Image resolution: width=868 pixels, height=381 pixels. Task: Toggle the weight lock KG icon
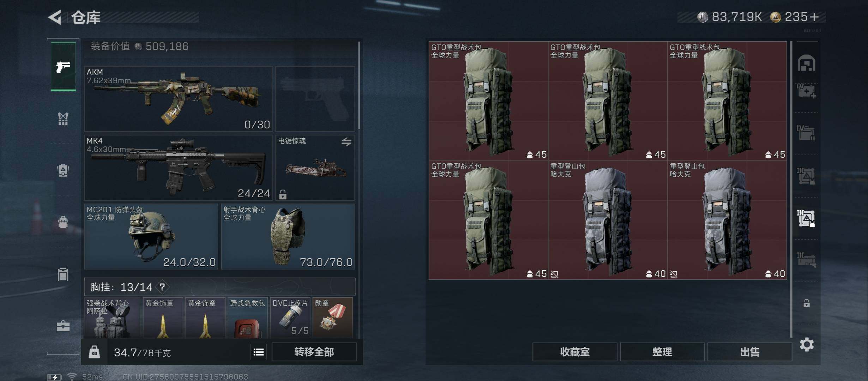94,352
